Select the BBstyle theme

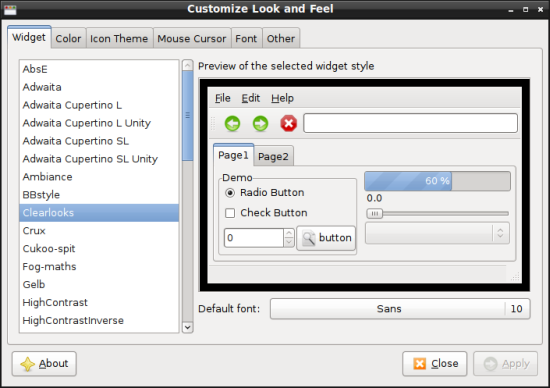point(99,195)
